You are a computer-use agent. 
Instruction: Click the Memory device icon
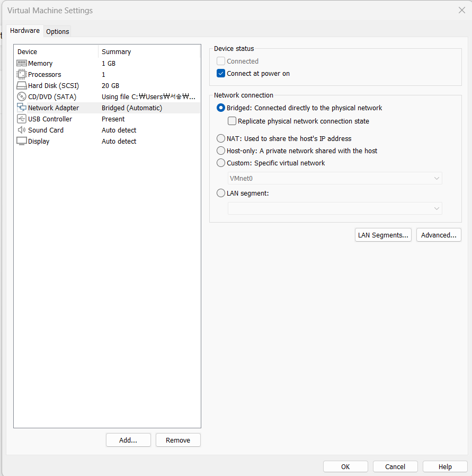[22, 63]
